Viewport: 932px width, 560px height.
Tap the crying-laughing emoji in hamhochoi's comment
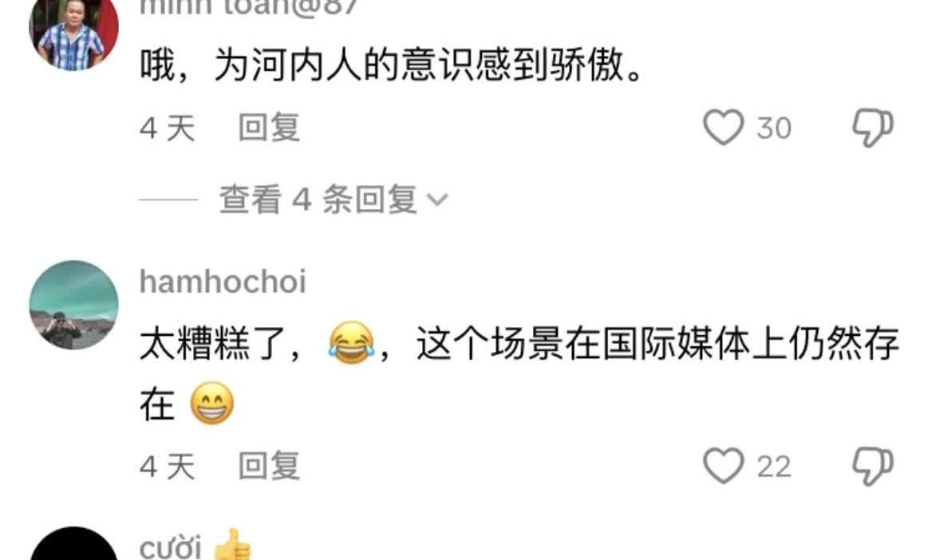pyautogui.click(x=352, y=343)
